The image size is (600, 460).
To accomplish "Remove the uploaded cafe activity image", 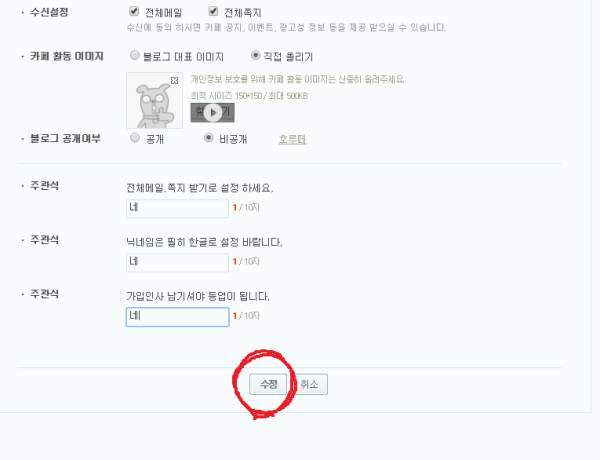I will pos(174,80).
